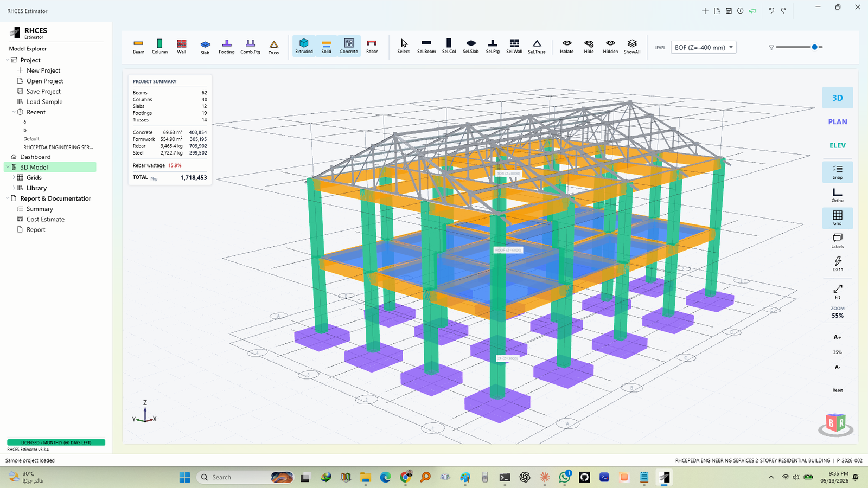Click the Reset button
The height and width of the screenshot is (488, 868).
point(838,390)
